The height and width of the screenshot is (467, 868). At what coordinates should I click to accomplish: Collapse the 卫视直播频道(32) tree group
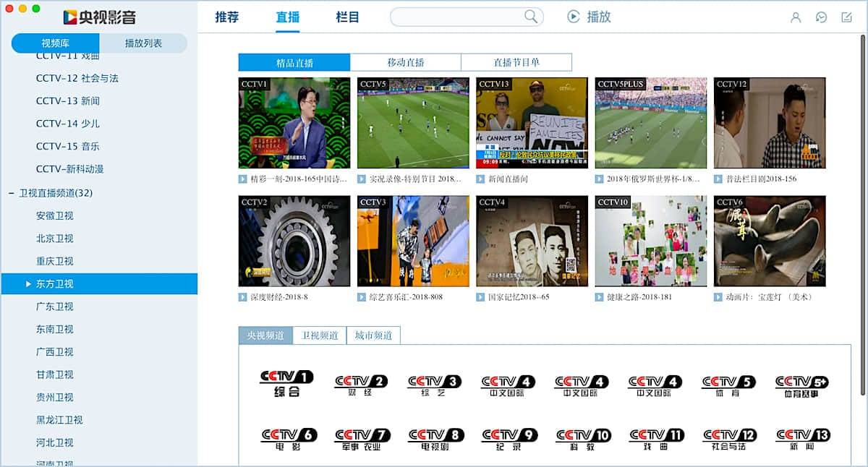pos(12,193)
